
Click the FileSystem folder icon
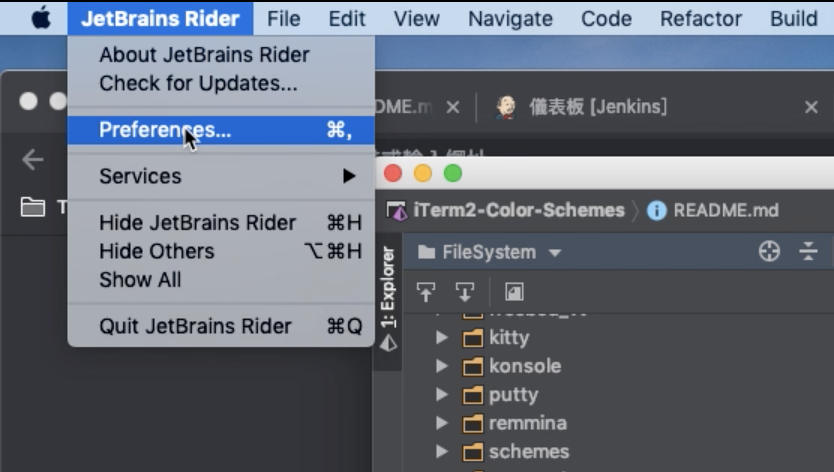tap(426, 252)
